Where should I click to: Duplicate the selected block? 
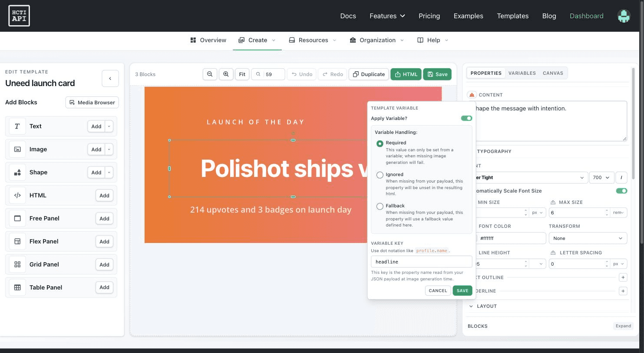(369, 74)
